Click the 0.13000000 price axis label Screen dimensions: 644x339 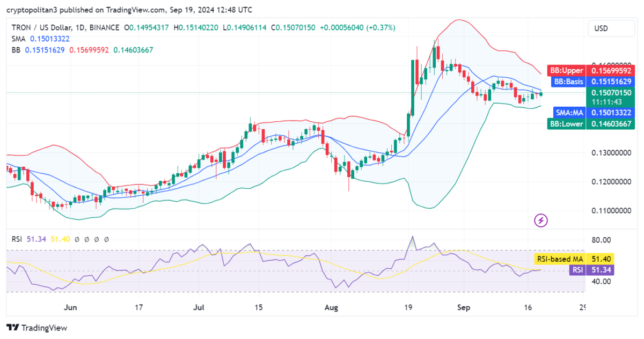point(611,153)
